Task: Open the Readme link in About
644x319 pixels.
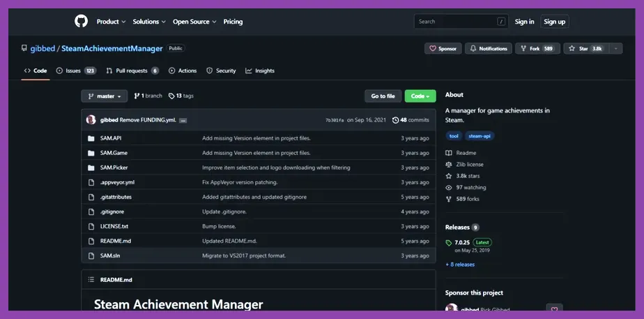Action: coord(461,153)
